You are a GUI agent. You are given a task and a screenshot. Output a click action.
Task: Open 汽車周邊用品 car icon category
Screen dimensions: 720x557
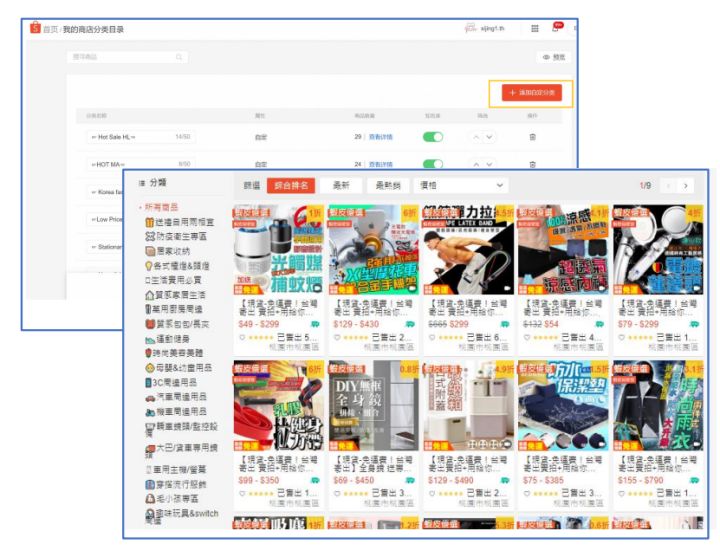pos(176,397)
